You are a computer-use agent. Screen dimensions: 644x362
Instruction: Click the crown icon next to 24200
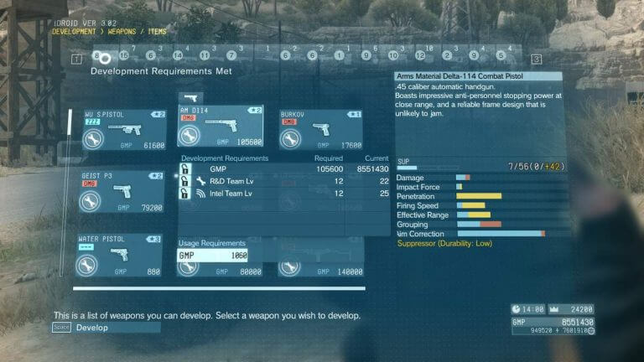pos(554,309)
